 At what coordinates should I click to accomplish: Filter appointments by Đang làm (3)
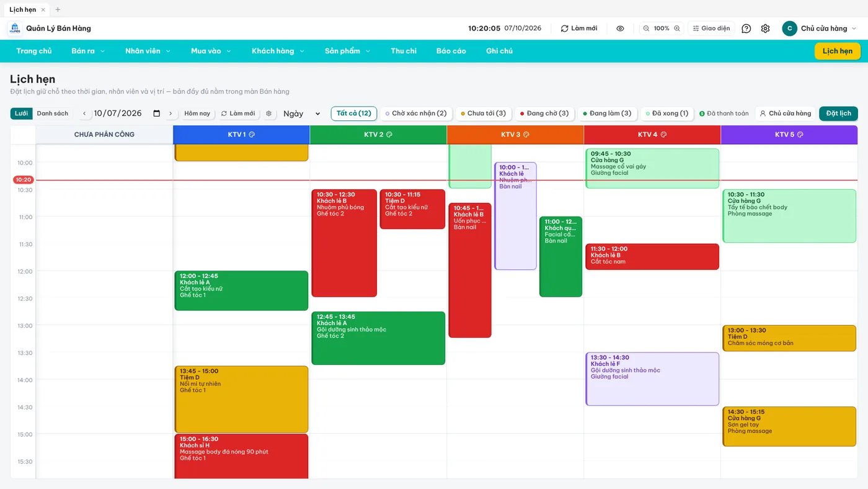coord(607,114)
